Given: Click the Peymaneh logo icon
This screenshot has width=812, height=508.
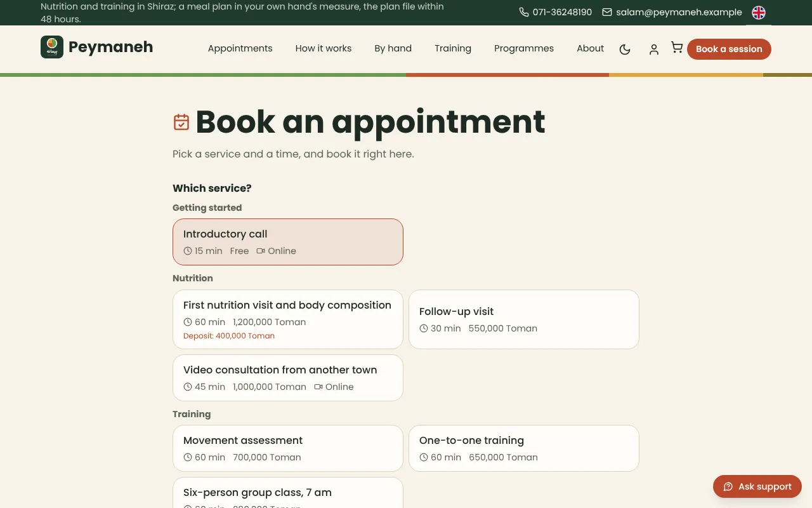Looking at the screenshot, I should point(52,47).
